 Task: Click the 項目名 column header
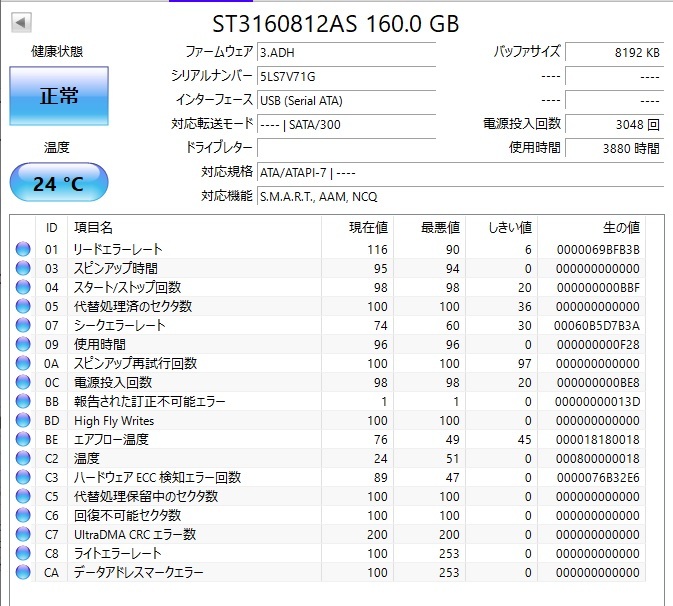pyautogui.click(x=194, y=227)
